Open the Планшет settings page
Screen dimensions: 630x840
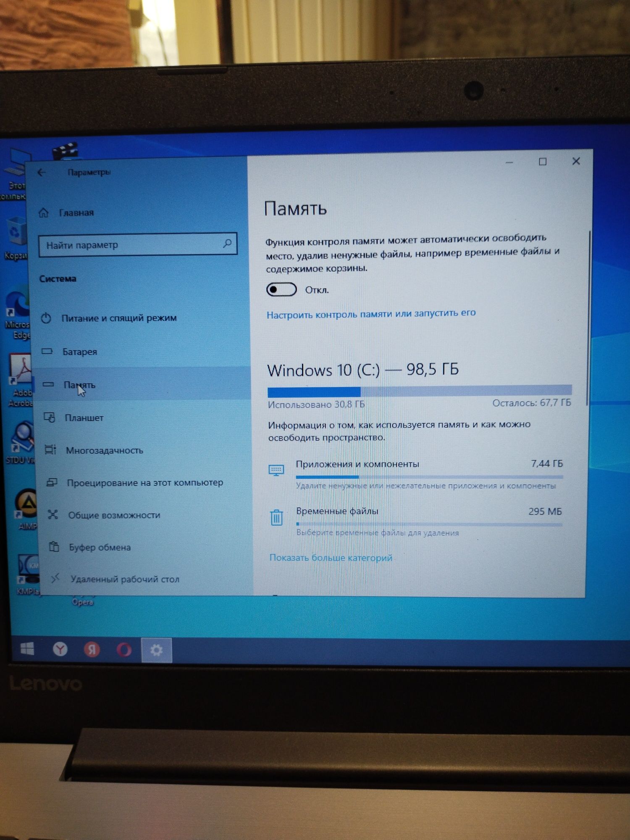click(x=84, y=418)
